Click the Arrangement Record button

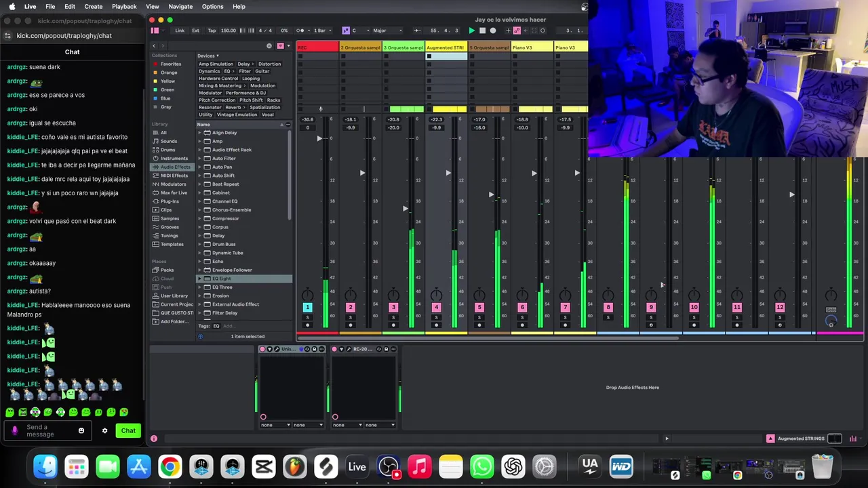tap(493, 30)
